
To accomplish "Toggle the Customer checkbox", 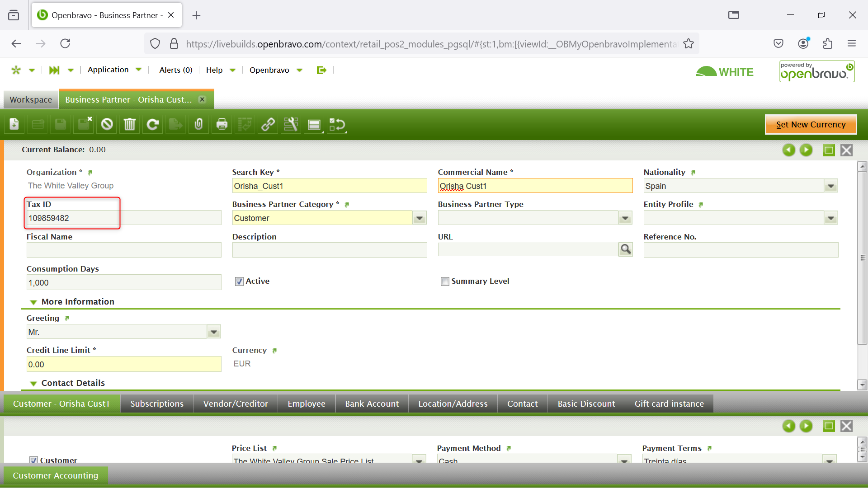I will 33,460.
